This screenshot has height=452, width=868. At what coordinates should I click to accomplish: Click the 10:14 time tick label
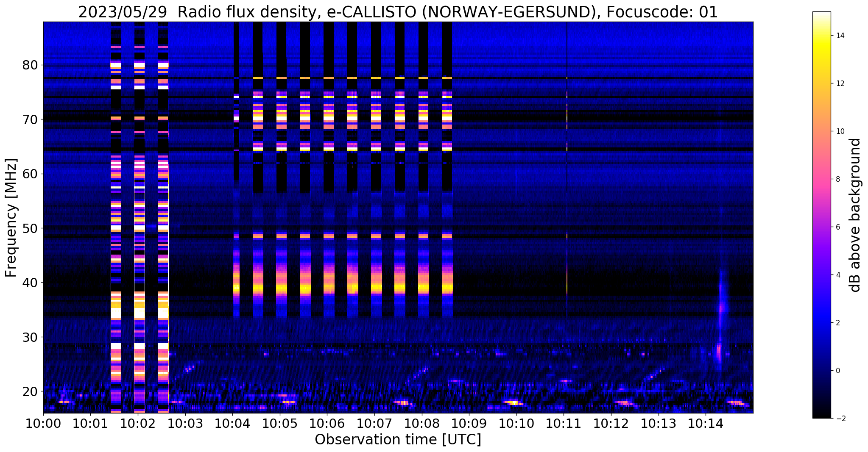tap(705, 423)
